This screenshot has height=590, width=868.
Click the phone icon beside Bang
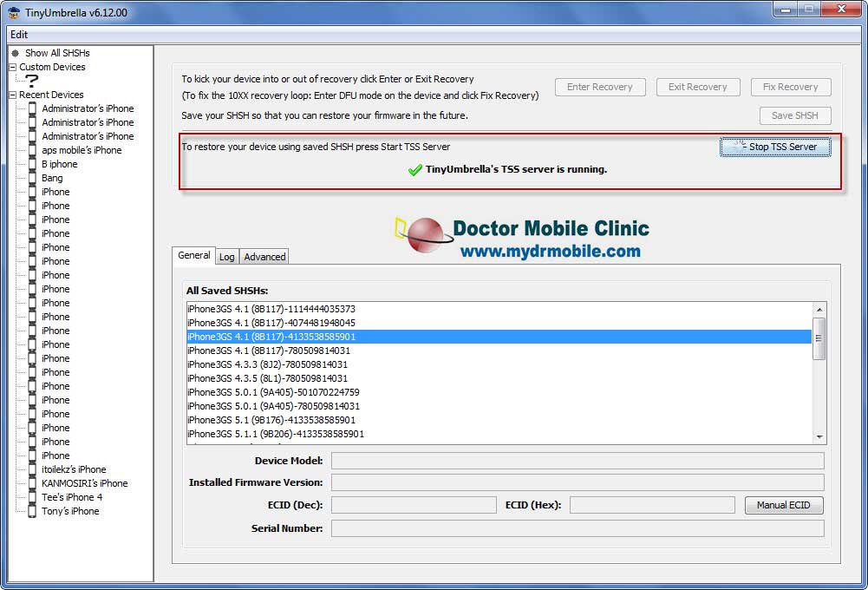coord(32,178)
